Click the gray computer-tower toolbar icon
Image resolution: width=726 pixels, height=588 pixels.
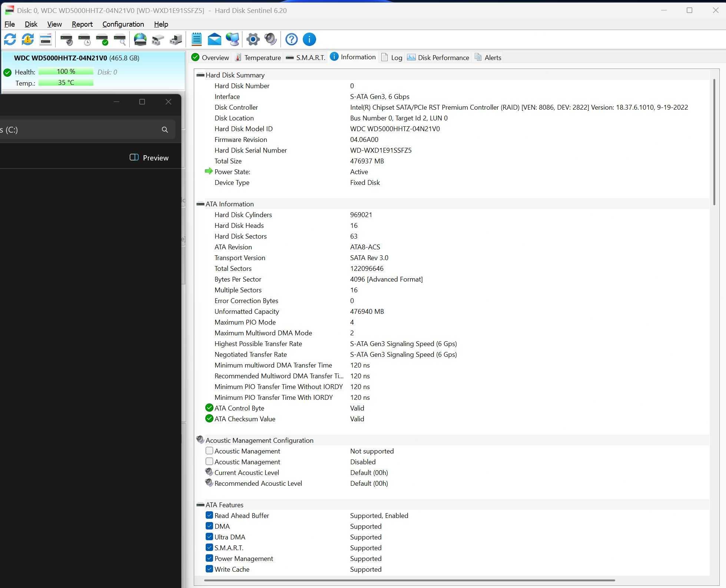coord(176,39)
